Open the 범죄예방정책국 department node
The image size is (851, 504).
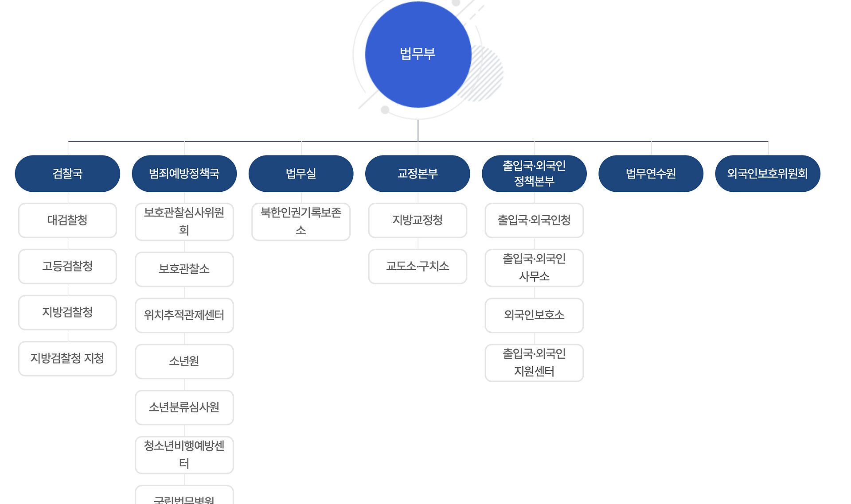184,173
